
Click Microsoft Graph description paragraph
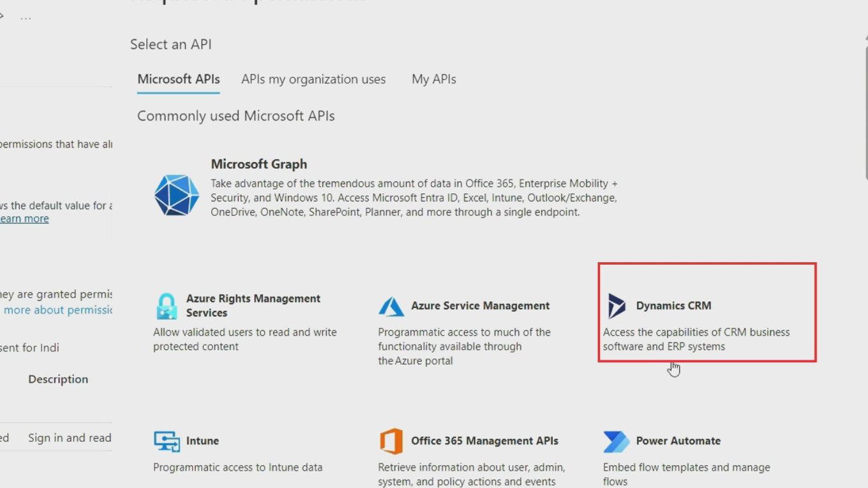414,198
